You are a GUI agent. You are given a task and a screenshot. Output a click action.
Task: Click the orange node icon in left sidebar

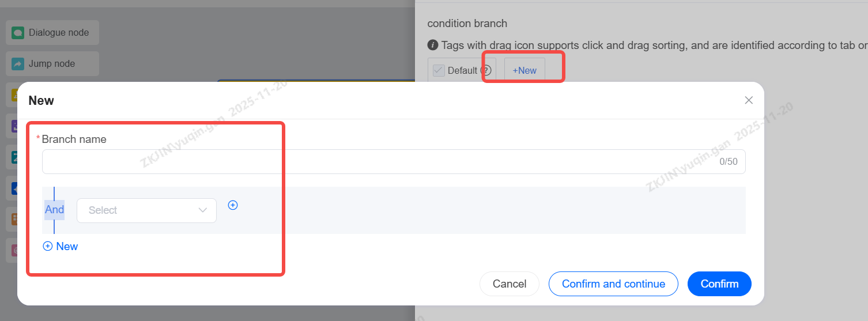[15, 219]
